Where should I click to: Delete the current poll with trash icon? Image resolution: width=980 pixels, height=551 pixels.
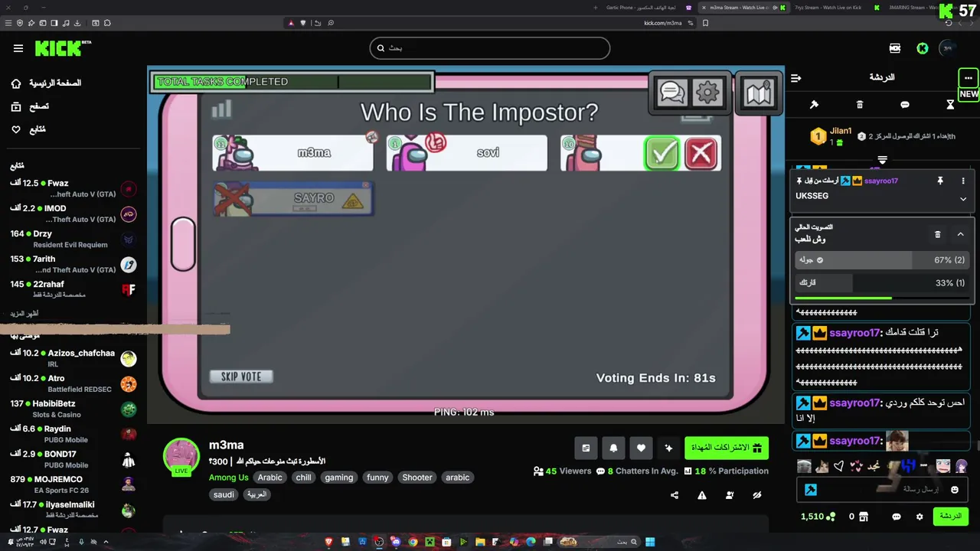937,234
